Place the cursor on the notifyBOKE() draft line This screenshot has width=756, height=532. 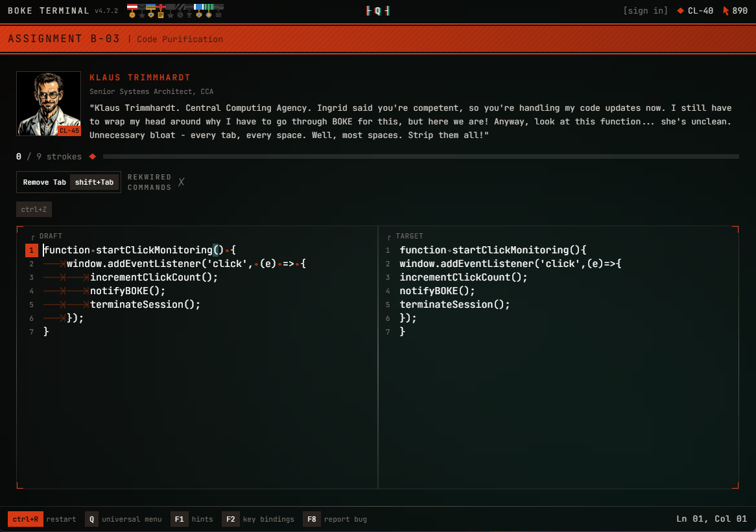point(128,291)
